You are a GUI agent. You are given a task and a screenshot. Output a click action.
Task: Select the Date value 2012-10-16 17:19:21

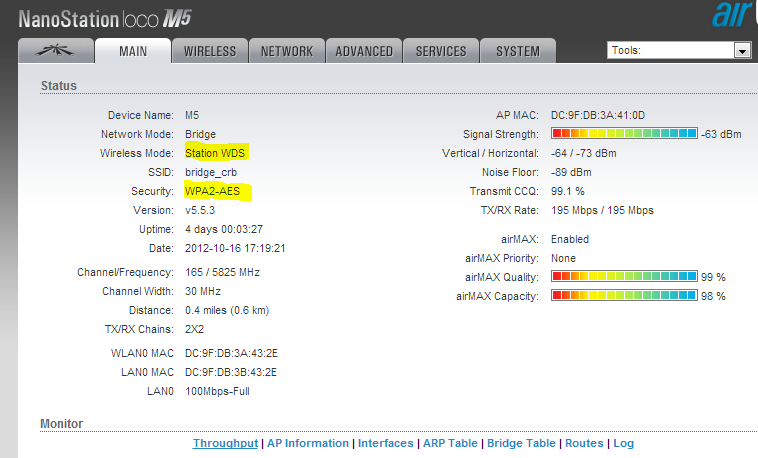(235, 248)
